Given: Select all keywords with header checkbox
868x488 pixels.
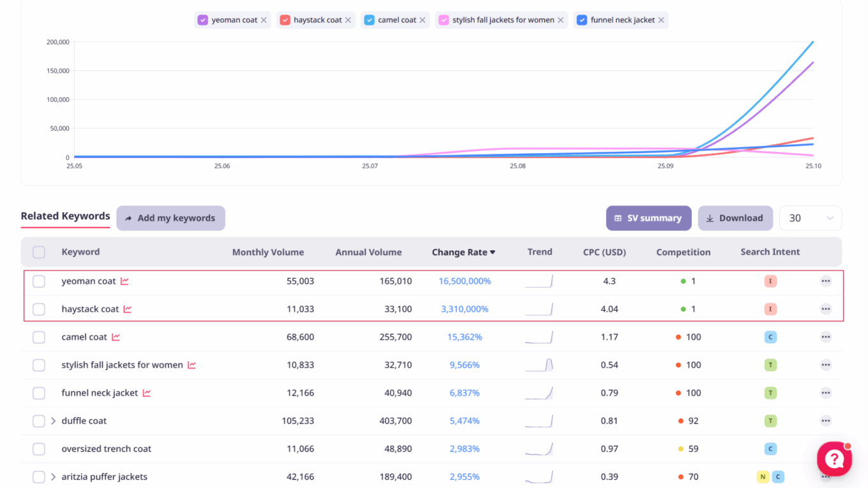Looking at the screenshot, I should coord(39,252).
